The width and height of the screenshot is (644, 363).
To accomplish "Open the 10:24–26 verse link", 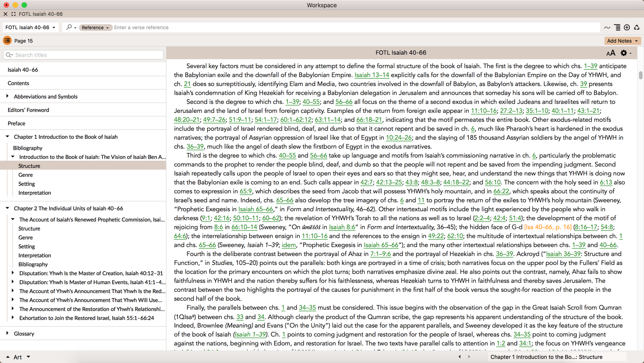I will tap(398, 137).
